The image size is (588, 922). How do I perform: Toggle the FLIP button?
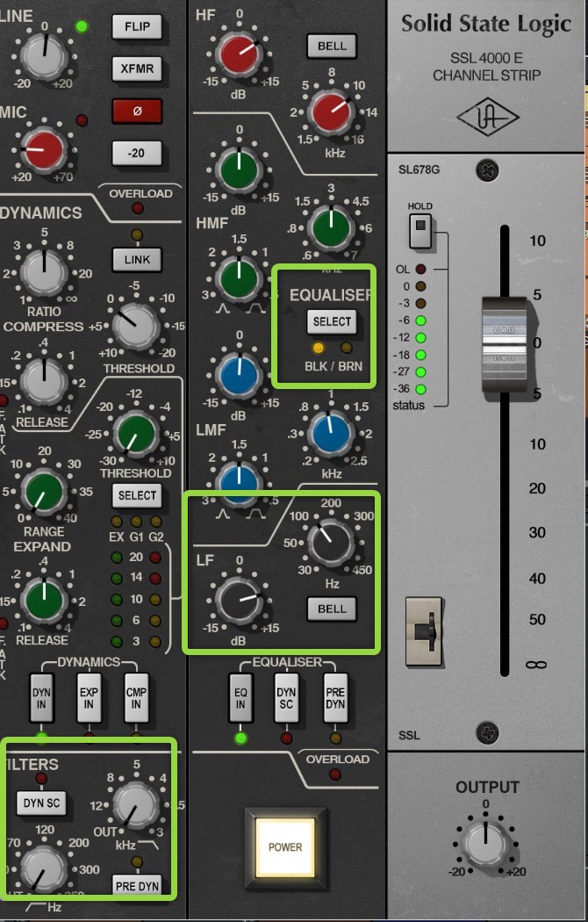point(137,27)
